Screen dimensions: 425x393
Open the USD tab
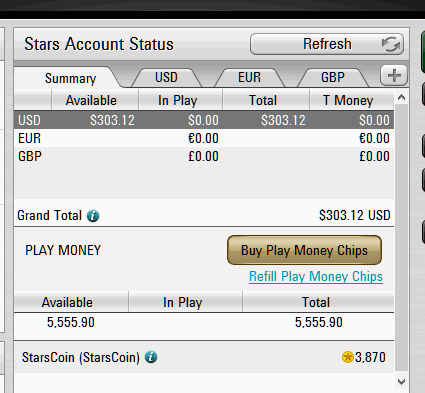click(166, 78)
